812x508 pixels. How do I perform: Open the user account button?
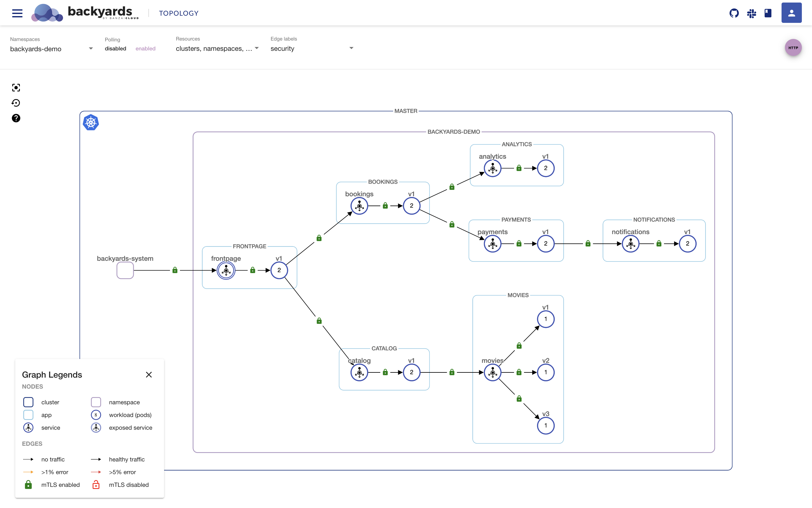coord(791,13)
